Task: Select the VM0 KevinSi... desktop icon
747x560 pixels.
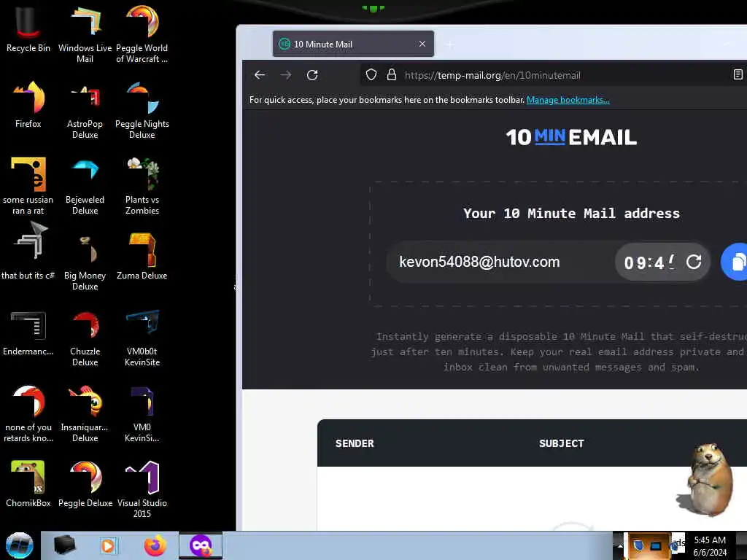Action: (x=142, y=413)
